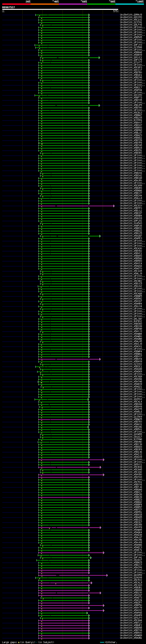The image size is (146, 644).
Task: Select the UniRef100_A5AJG2 entry
Action: (131, 286)
